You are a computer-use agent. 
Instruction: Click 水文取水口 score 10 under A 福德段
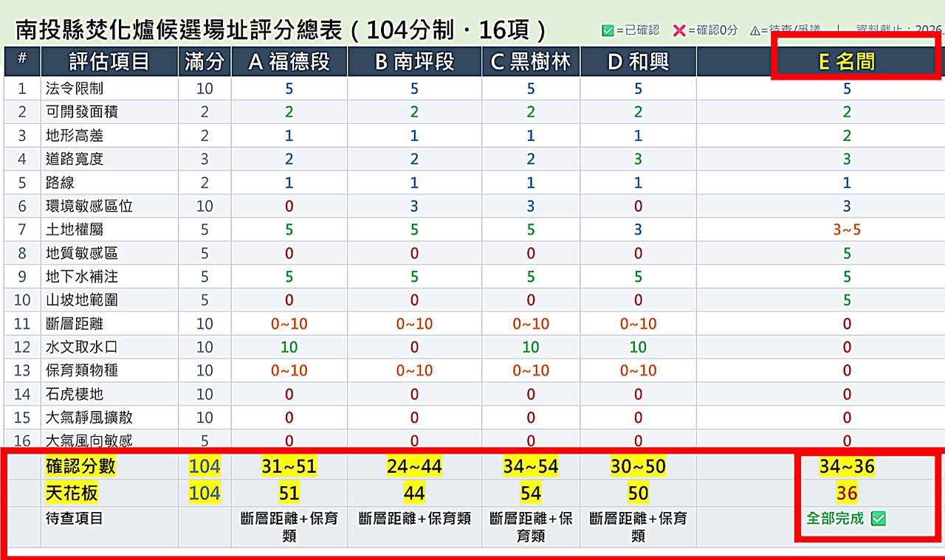289,347
